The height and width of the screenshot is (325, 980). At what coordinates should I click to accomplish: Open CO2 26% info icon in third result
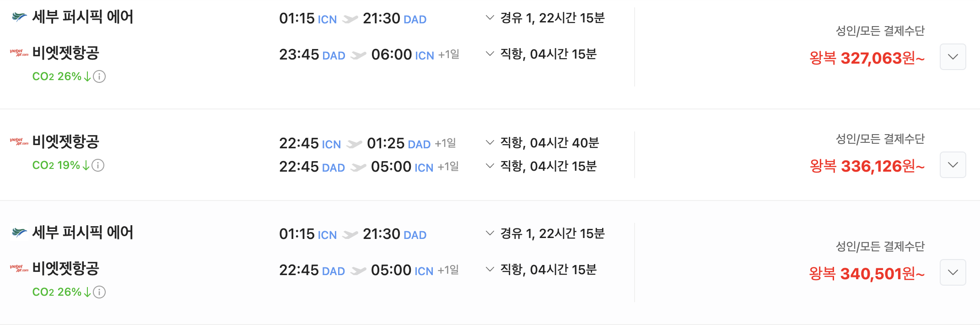(x=99, y=292)
